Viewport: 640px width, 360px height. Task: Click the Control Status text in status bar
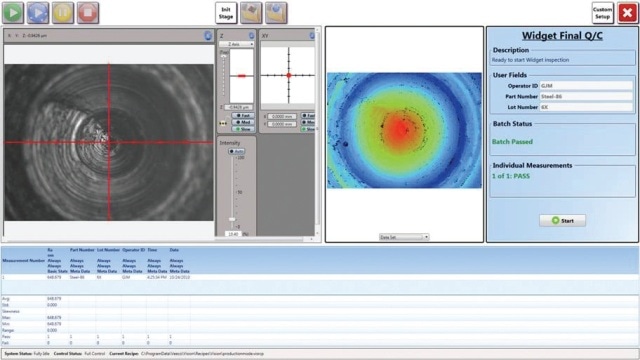click(79, 353)
